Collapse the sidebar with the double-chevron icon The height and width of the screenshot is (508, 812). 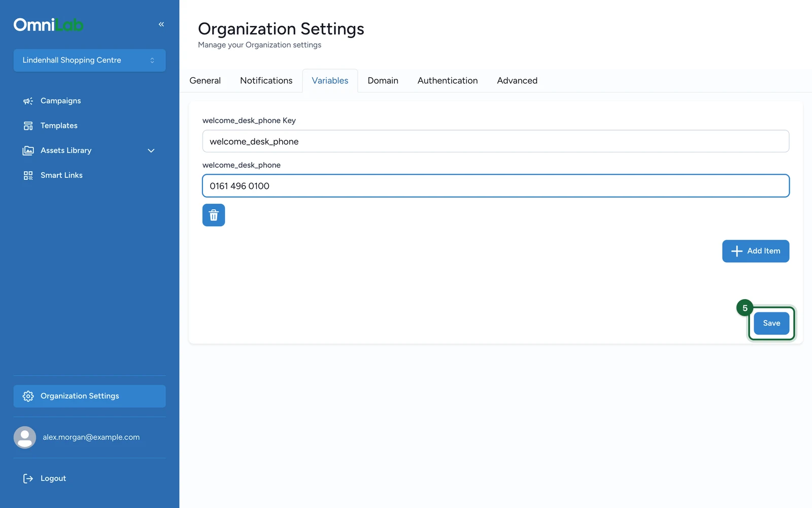click(x=161, y=24)
